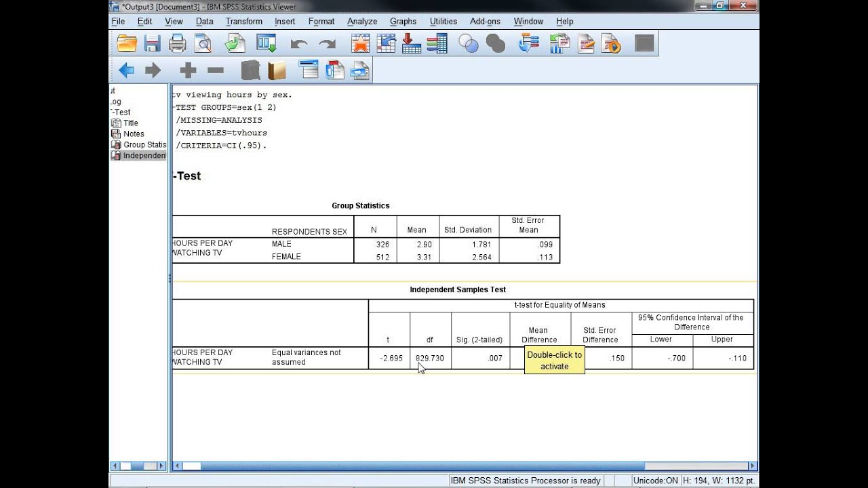
Task: Demote outline item with right arrow
Action: (x=153, y=70)
